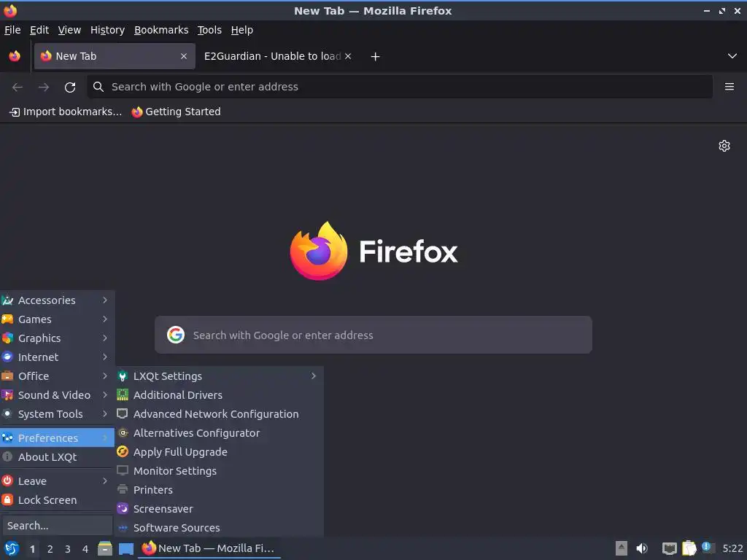Click the update notifier tray icon
Image resolution: width=747 pixels, height=560 pixels.
(708, 548)
